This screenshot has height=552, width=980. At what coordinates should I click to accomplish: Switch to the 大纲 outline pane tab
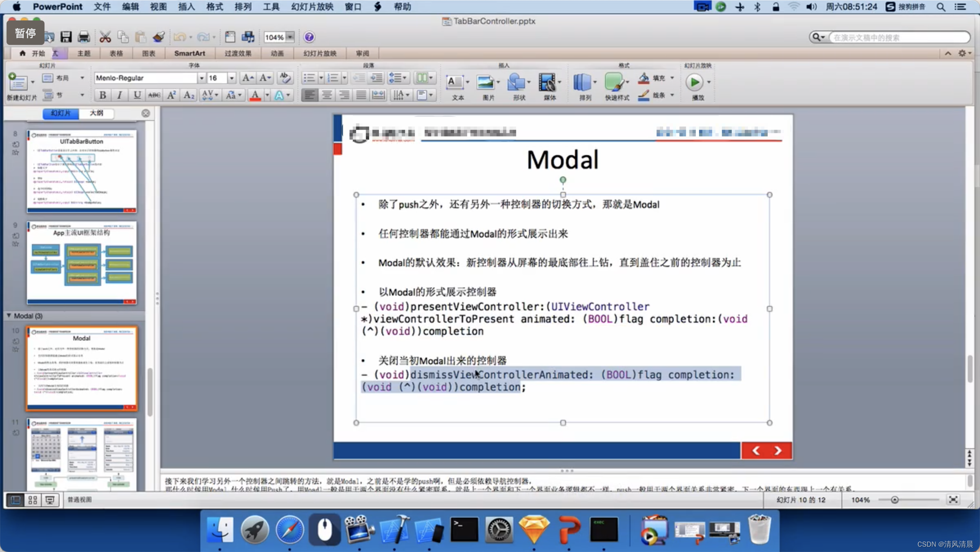pos(96,113)
